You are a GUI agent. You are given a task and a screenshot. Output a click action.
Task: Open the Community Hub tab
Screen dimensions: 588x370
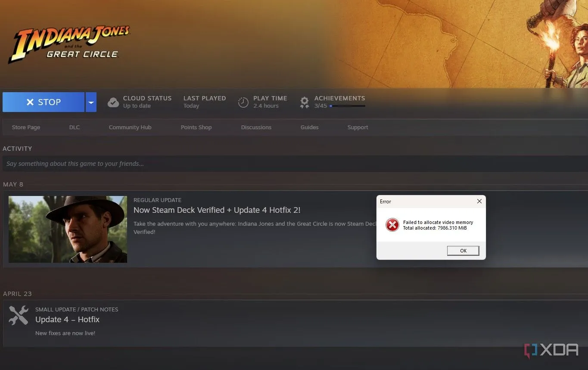click(x=130, y=127)
